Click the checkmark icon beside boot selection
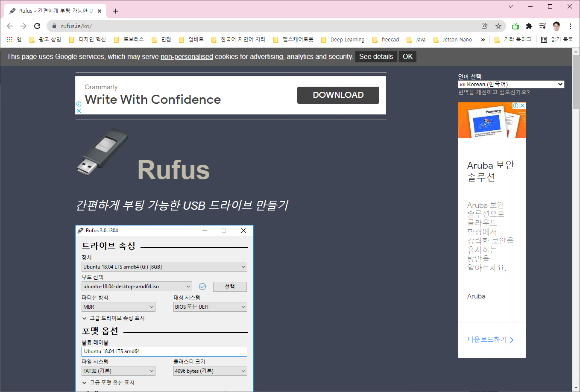The height and width of the screenshot is (392, 580). click(202, 287)
